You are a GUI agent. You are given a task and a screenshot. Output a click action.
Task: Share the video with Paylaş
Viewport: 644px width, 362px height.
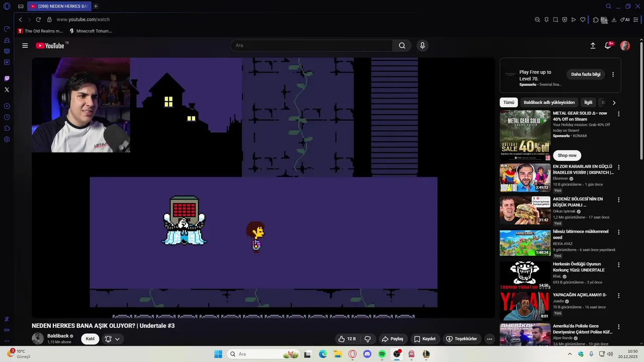click(x=392, y=339)
